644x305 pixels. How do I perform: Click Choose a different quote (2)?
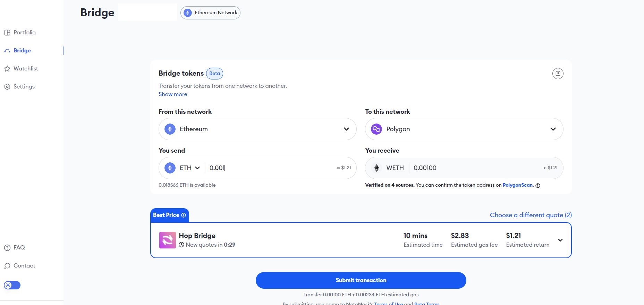[531, 215]
